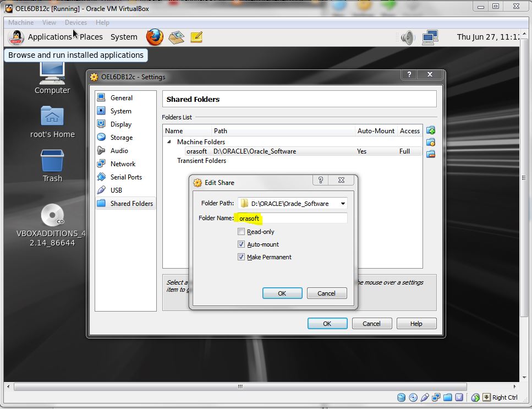The image size is (532, 409).
Task: Select Shared Folders settings category
Action: click(125, 204)
